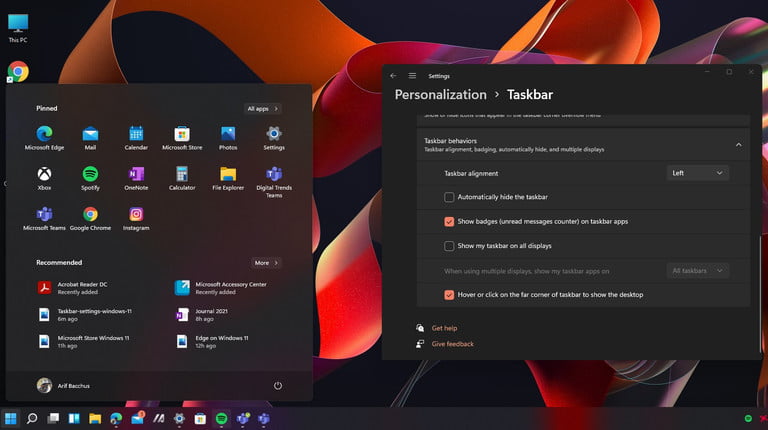Screen dimensions: 768x430
Task: Click the Settings gear on the taskbar
Action: pos(179,418)
